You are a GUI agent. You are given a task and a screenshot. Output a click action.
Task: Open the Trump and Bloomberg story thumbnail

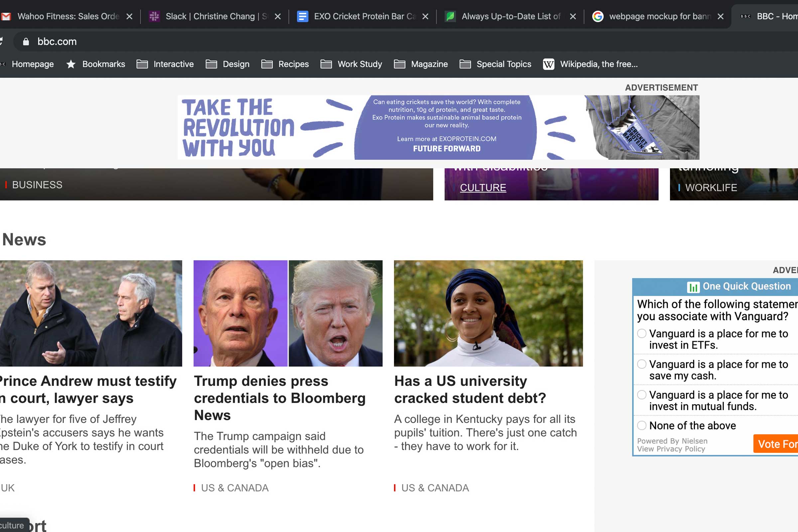pyautogui.click(x=288, y=313)
